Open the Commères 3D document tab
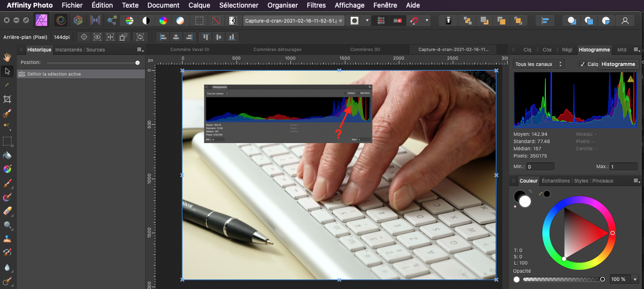The height and width of the screenshot is (289, 644). [365, 50]
